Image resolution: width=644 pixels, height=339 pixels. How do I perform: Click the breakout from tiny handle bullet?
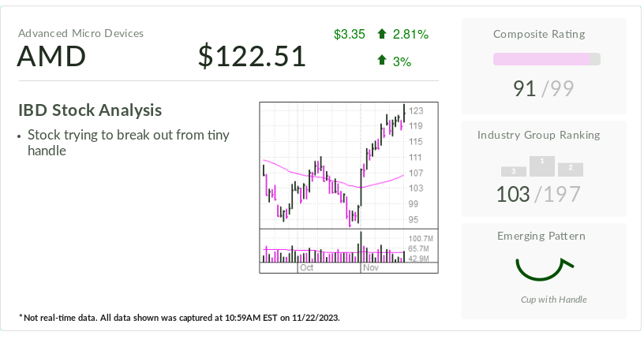[128, 142]
